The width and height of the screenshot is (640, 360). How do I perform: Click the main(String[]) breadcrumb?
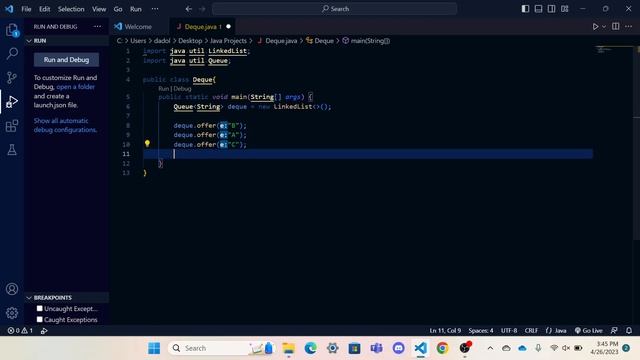[366, 41]
